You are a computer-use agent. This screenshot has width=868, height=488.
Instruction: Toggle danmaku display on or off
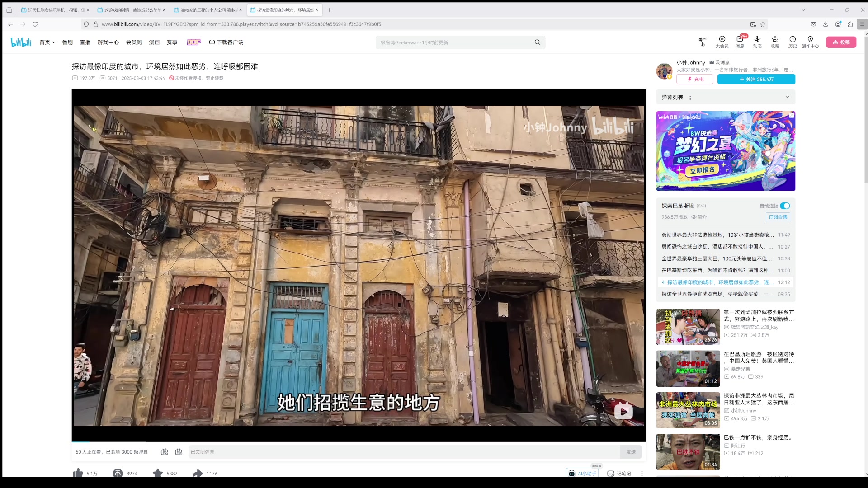click(164, 452)
